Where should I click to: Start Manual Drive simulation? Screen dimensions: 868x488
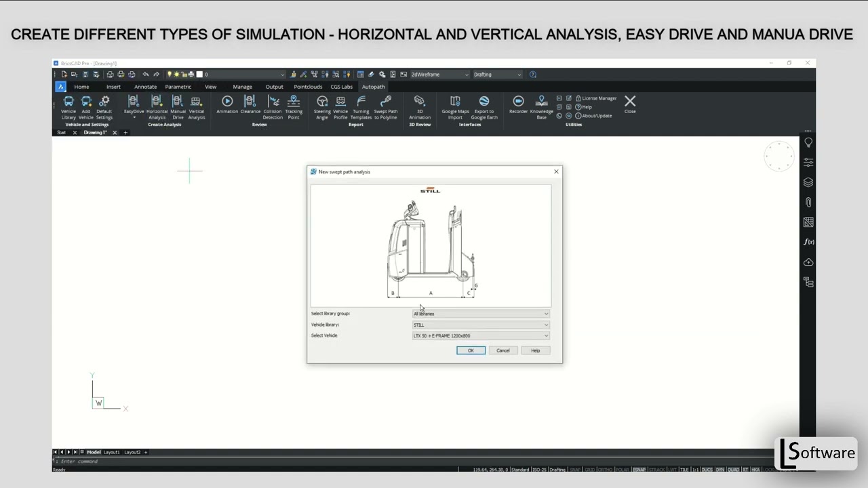click(x=178, y=107)
